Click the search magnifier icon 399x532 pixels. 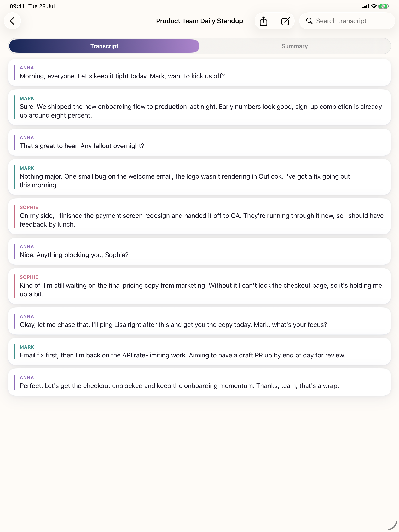(309, 21)
